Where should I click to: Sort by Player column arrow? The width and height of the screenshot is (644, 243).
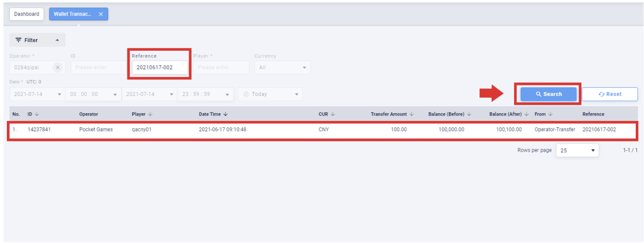(x=150, y=114)
